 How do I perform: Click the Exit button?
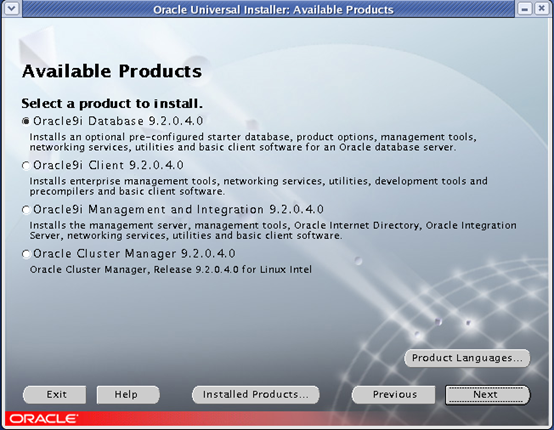click(54, 394)
